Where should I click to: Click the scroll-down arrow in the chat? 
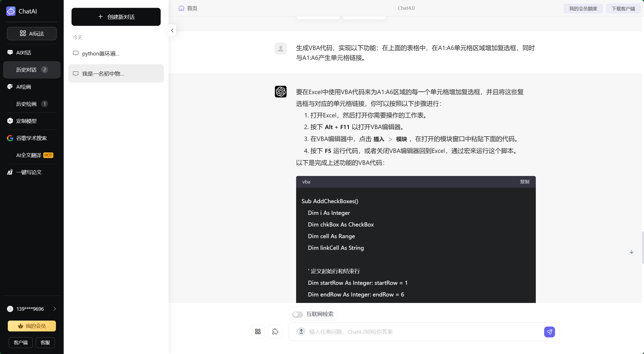(632, 252)
